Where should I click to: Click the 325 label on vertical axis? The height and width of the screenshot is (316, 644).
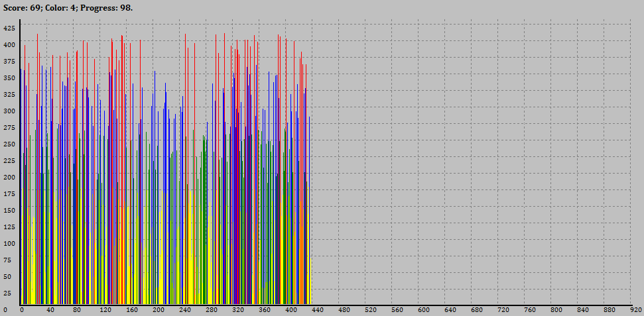[9, 94]
